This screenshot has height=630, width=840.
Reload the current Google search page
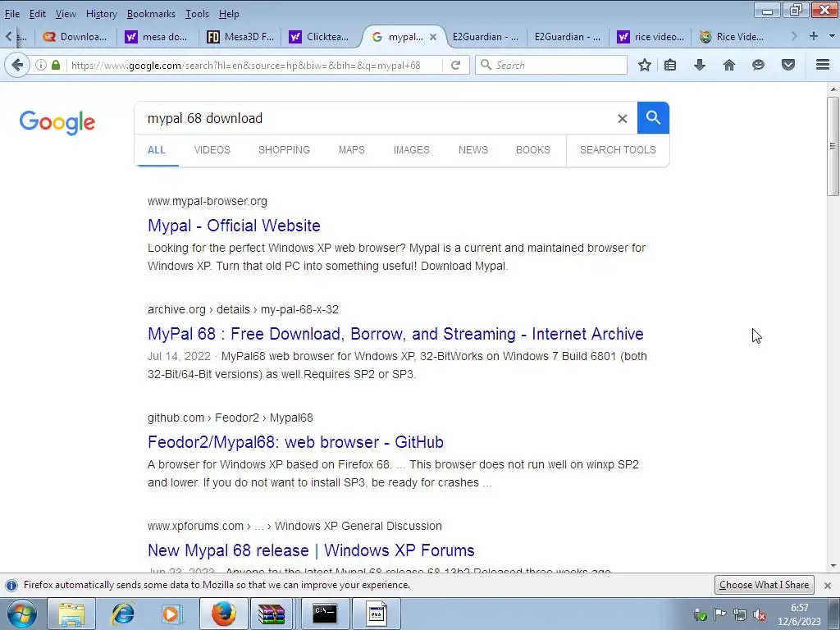(456, 66)
